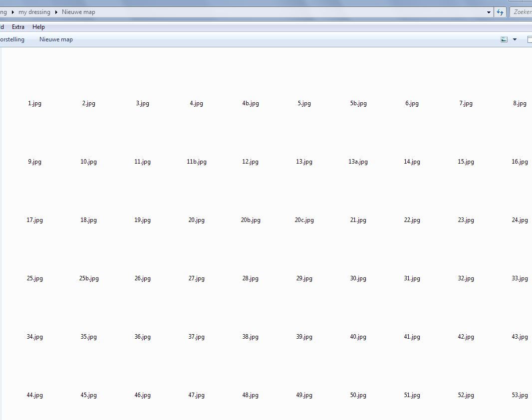Click the change view icon
The width and height of the screenshot is (532, 420).
tap(504, 40)
